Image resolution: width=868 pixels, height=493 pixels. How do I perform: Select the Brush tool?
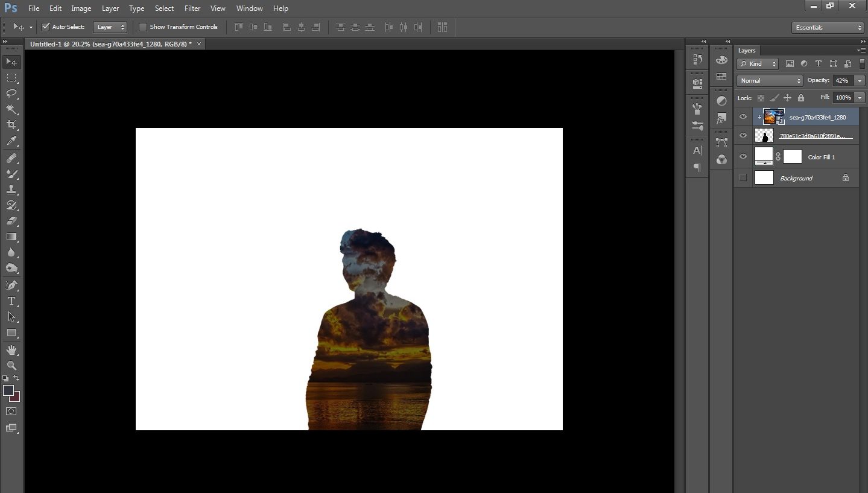(11, 174)
